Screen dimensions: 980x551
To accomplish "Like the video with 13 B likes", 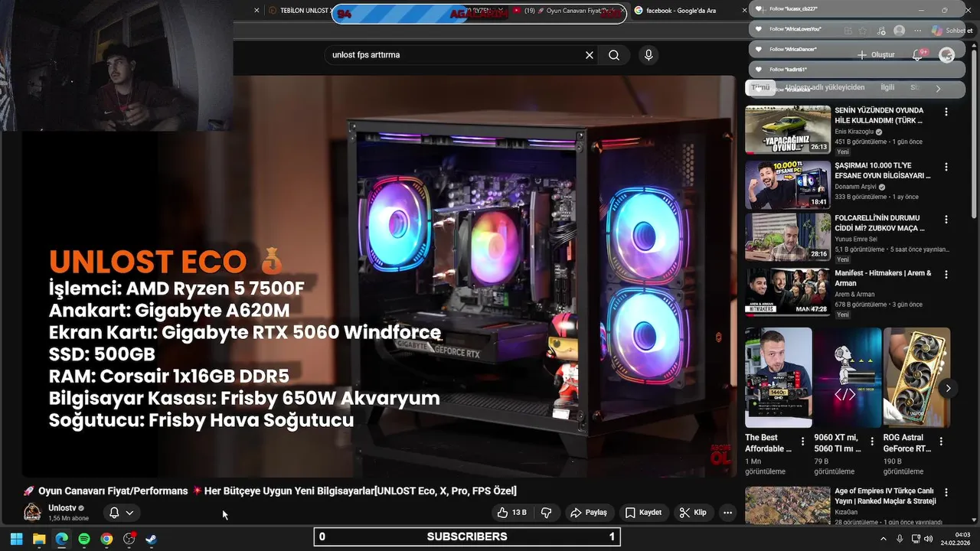I will coord(511,513).
